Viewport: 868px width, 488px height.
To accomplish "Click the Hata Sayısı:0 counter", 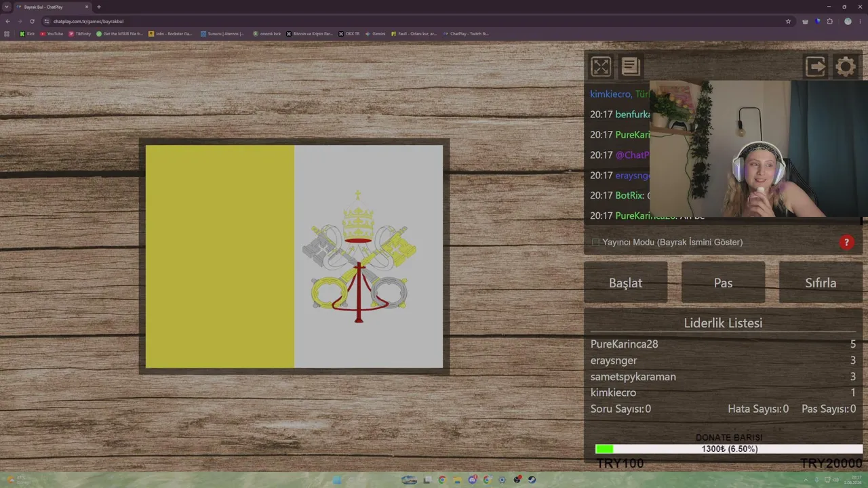I will [x=758, y=409].
